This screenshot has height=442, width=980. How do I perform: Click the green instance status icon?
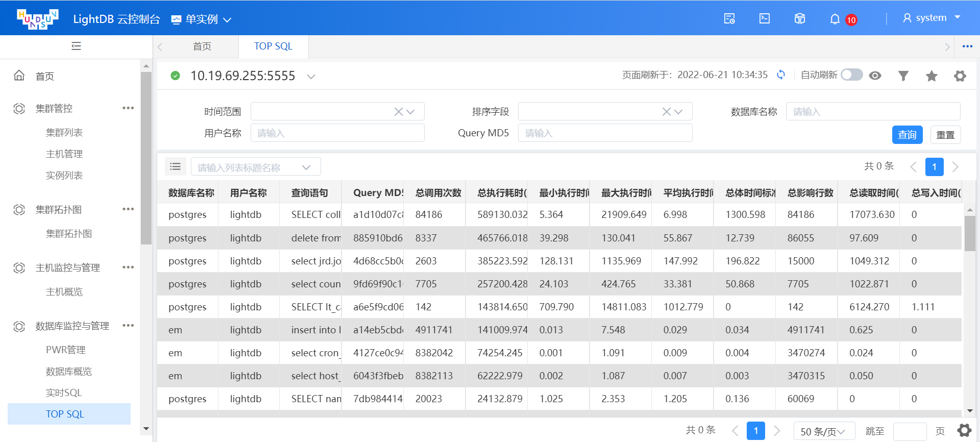pyautogui.click(x=175, y=76)
